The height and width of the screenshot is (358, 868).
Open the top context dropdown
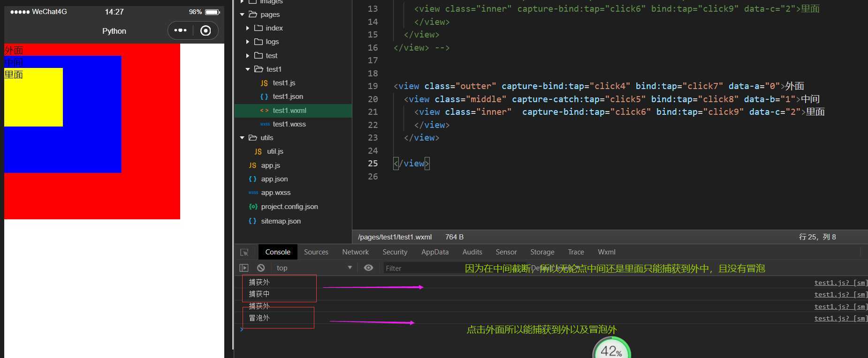(x=313, y=268)
